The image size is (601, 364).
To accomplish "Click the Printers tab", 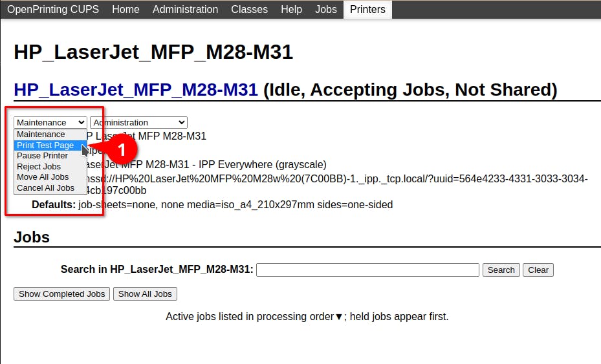I will click(x=367, y=9).
